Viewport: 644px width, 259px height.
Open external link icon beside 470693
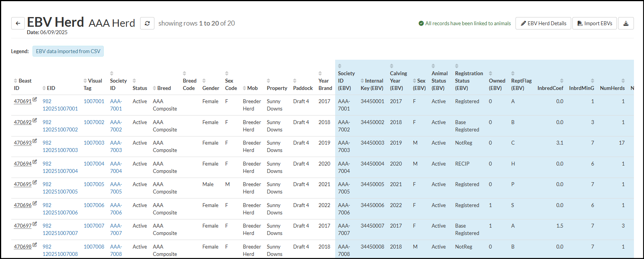[35, 141]
